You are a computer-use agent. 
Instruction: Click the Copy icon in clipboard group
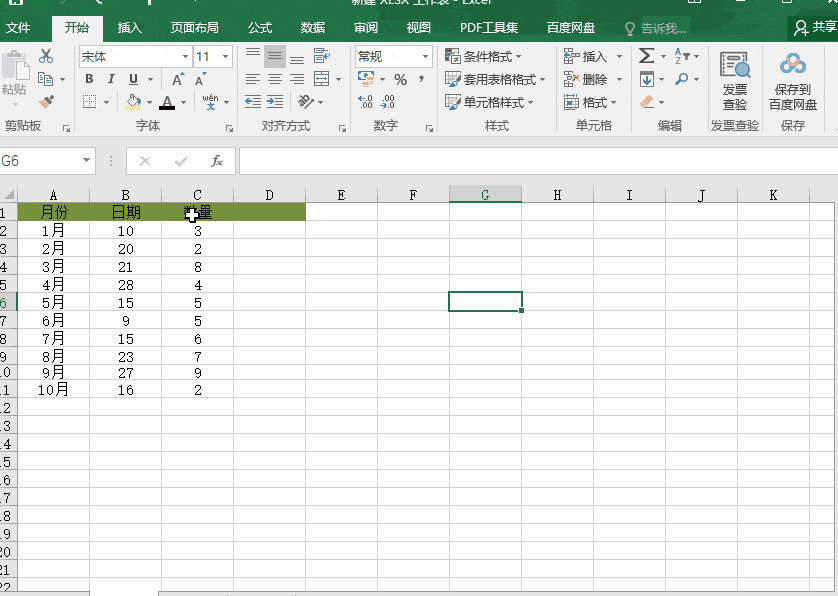click(x=45, y=79)
